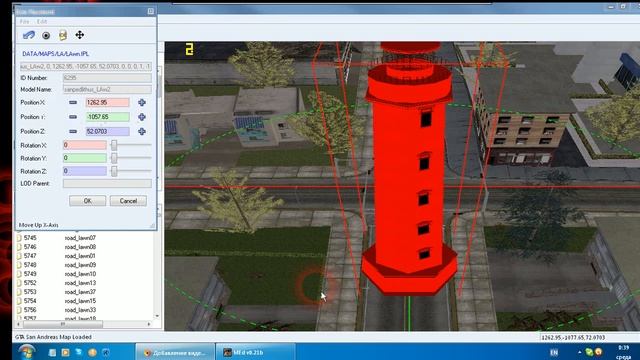Increase Position X with plus icon
This screenshot has width=640, height=360.
[142, 102]
